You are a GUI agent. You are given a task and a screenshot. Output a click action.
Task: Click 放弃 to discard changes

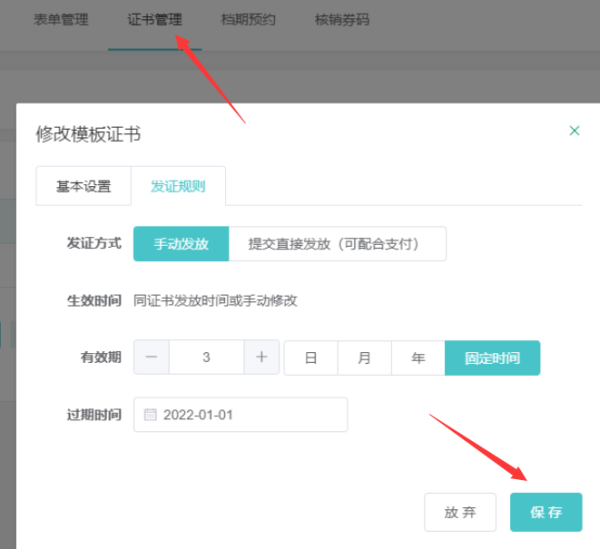(460, 512)
